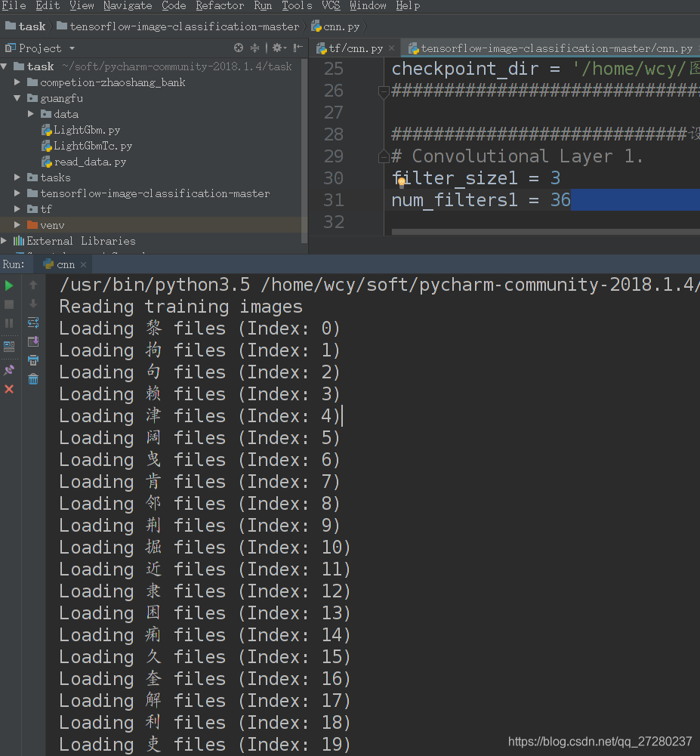Open the Project view dropdown
700x756 pixels.
[72, 48]
